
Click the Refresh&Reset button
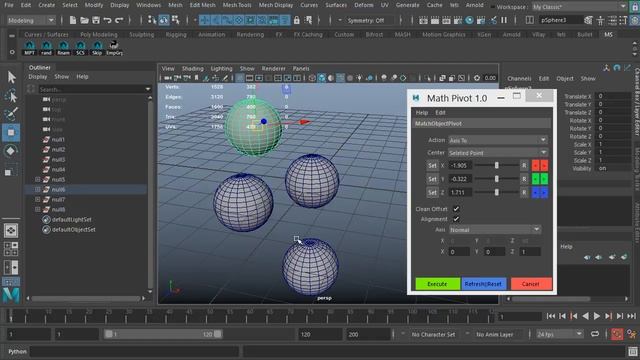[483, 284]
